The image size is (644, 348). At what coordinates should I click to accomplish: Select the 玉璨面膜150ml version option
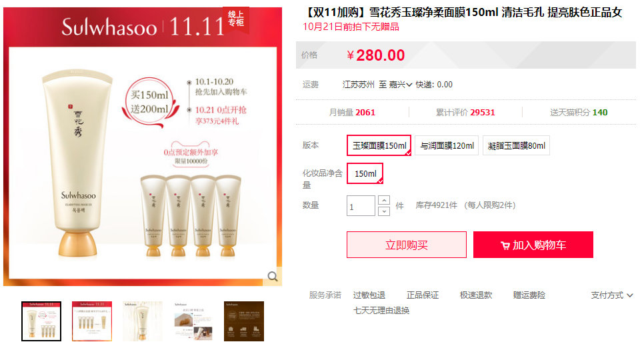click(379, 145)
